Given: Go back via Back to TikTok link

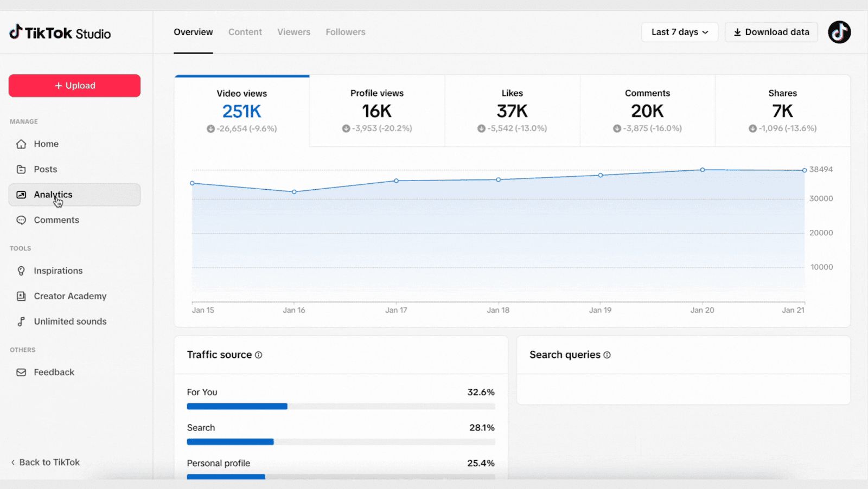Looking at the screenshot, I should 45,462.
